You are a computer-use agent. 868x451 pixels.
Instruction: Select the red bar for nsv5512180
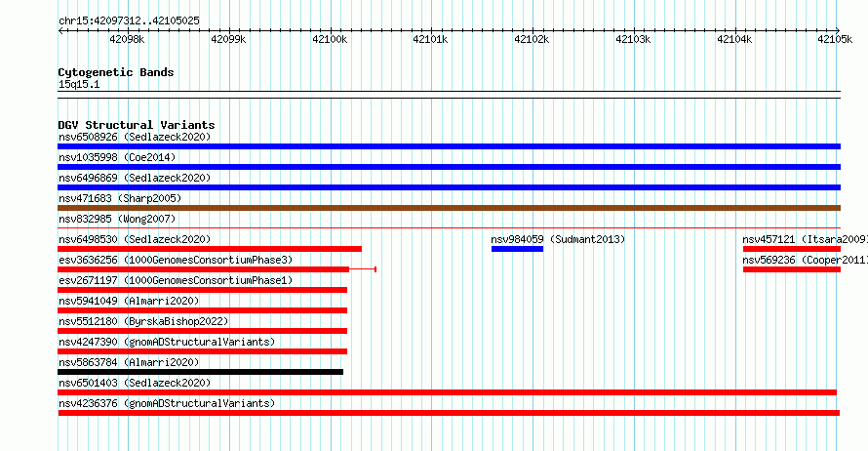[x=202, y=331]
